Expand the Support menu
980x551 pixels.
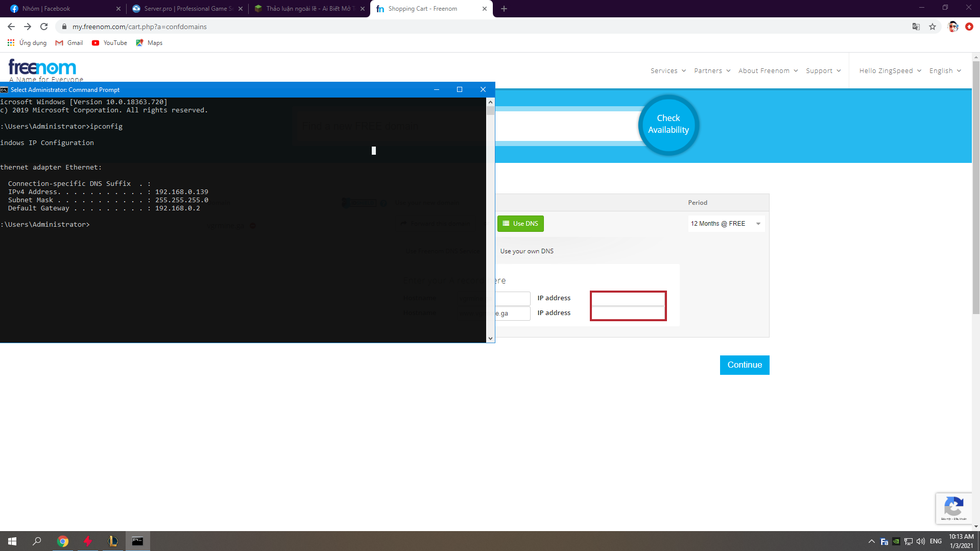click(823, 71)
